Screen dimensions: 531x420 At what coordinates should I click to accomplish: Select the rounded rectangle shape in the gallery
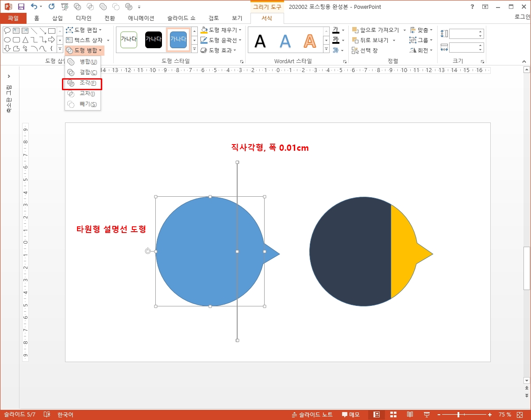16,39
